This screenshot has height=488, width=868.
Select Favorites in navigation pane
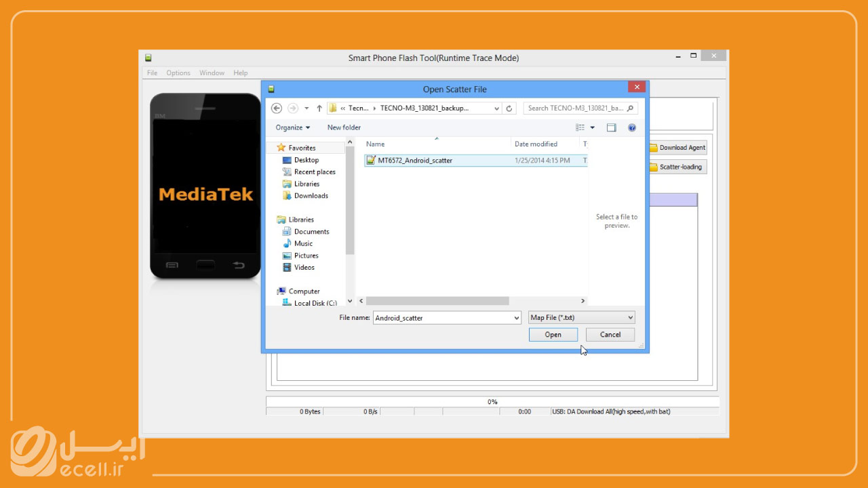[x=302, y=148]
